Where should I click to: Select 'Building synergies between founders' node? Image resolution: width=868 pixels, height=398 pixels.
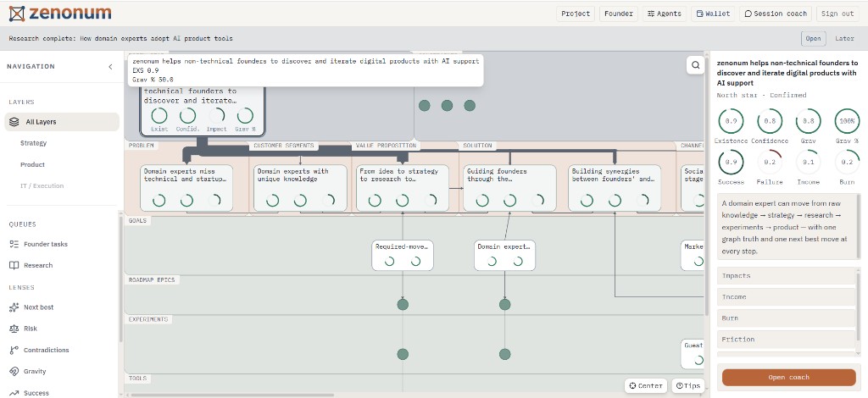[615, 188]
